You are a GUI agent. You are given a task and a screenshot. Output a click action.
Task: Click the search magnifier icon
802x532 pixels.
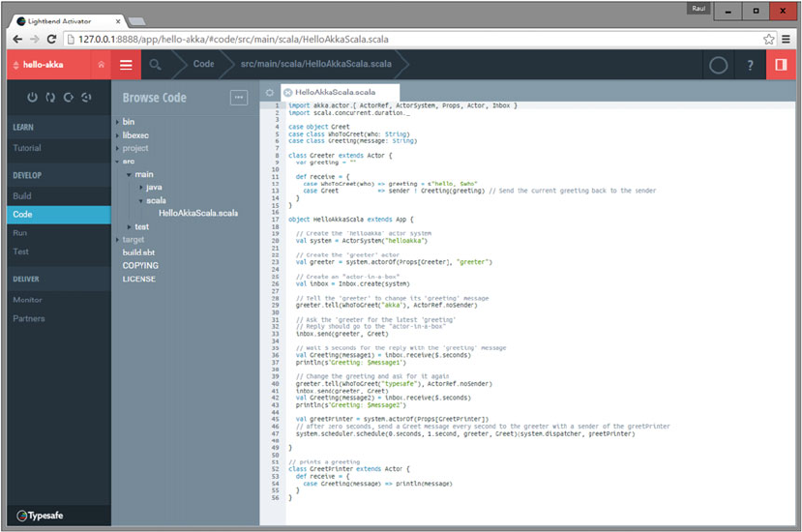(155, 65)
